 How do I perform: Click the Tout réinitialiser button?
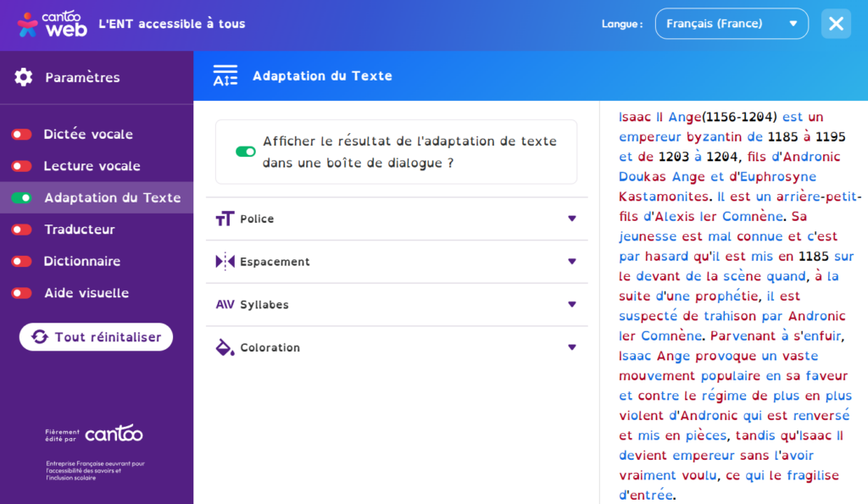pyautogui.click(x=96, y=337)
